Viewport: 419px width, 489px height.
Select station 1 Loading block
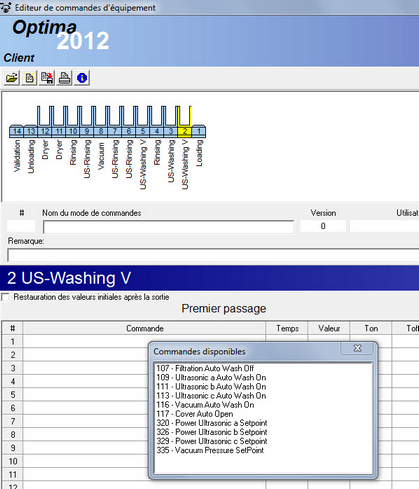199,131
